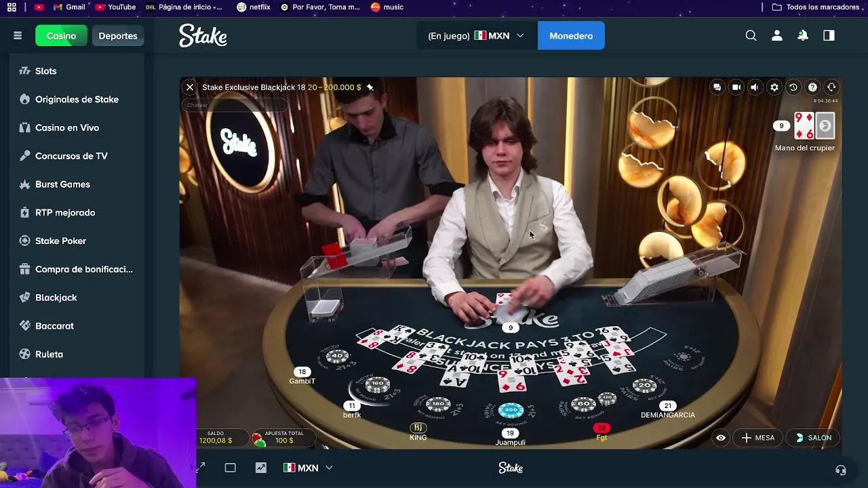868x488 pixels.
Task: Open the user profile icon
Action: coord(777,36)
